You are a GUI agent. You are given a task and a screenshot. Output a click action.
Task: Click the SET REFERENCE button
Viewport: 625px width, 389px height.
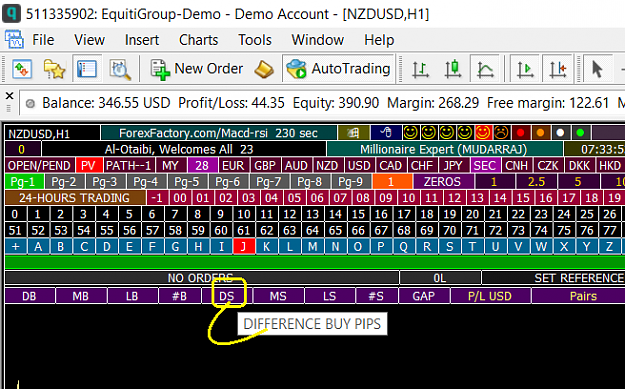[x=553, y=278]
